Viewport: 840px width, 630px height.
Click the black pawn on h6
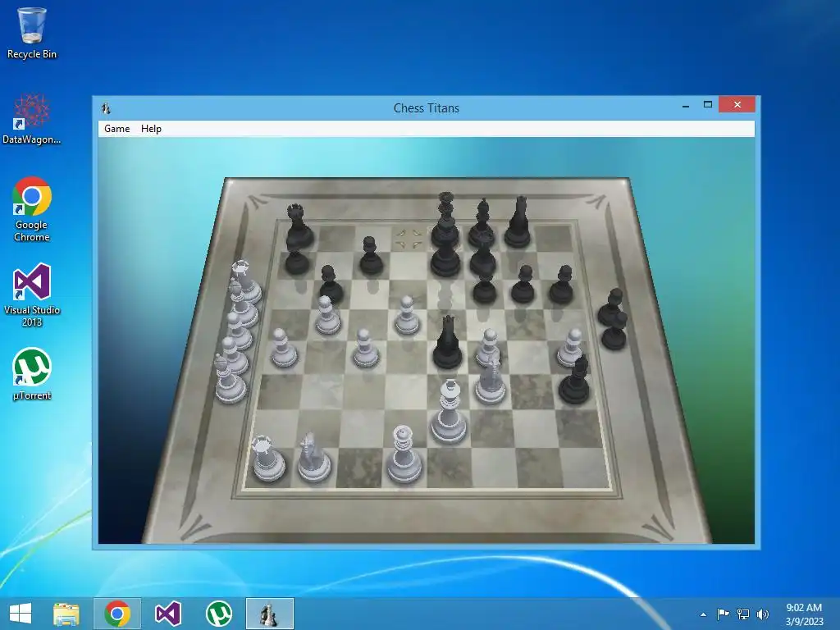pyautogui.click(x=561, y=284)
